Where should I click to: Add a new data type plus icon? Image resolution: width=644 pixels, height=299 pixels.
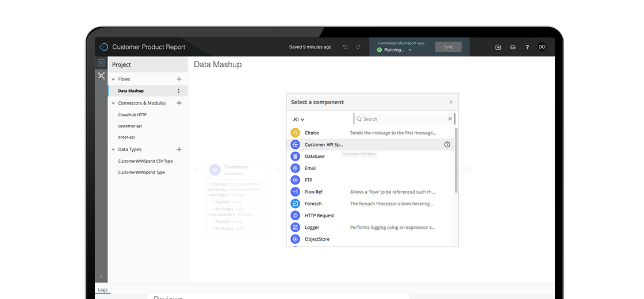point(179,149)
